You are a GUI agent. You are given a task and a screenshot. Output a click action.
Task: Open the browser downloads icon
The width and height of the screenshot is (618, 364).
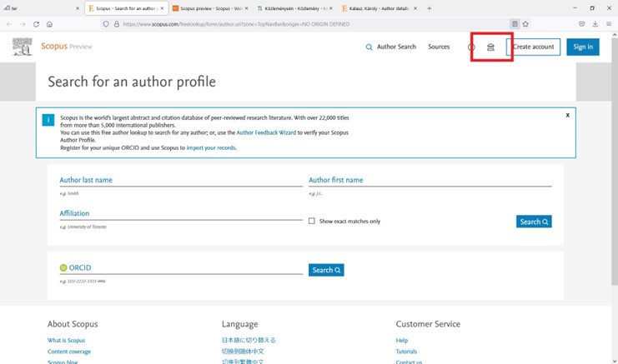(x=595, y=24)
